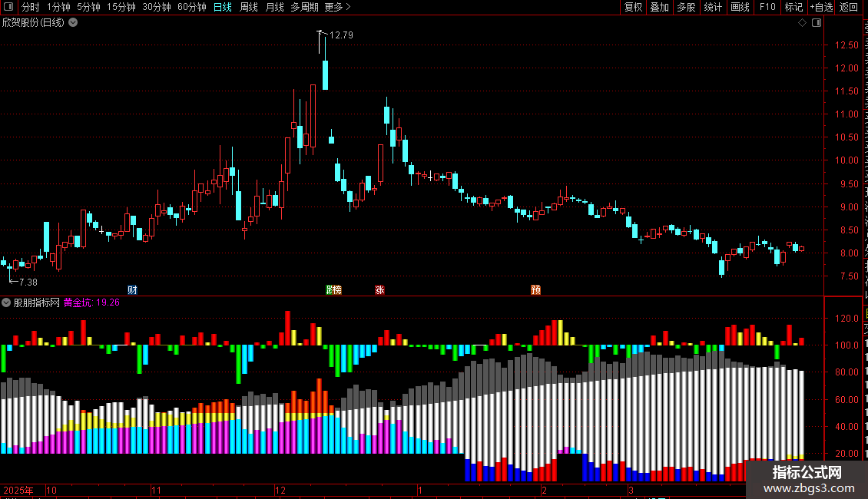Select the 60分钟 period tab
This screenshot has width=868, height=499.
(192, 7)
